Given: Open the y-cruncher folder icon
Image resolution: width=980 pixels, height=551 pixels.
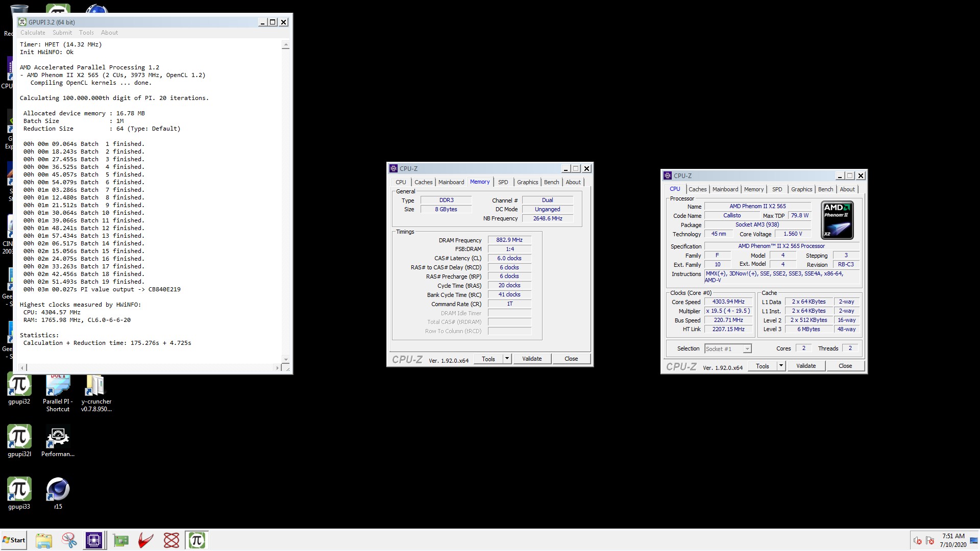Looking at the screenshot, I should [96, 393].
